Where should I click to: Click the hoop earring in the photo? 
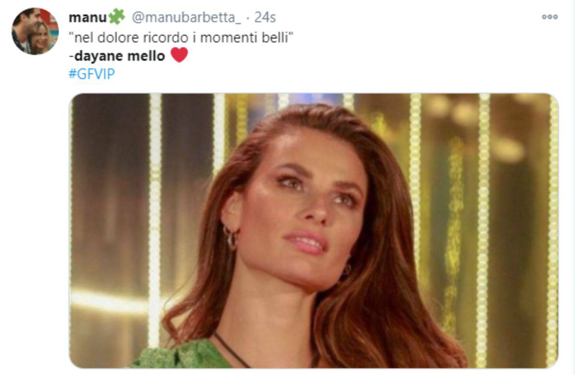(x=231, y=238)
